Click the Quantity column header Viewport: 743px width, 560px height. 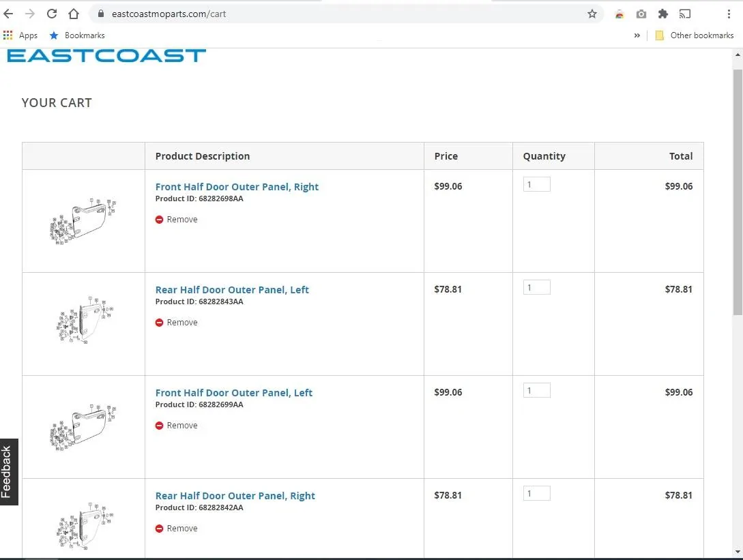tap(544, 156)
